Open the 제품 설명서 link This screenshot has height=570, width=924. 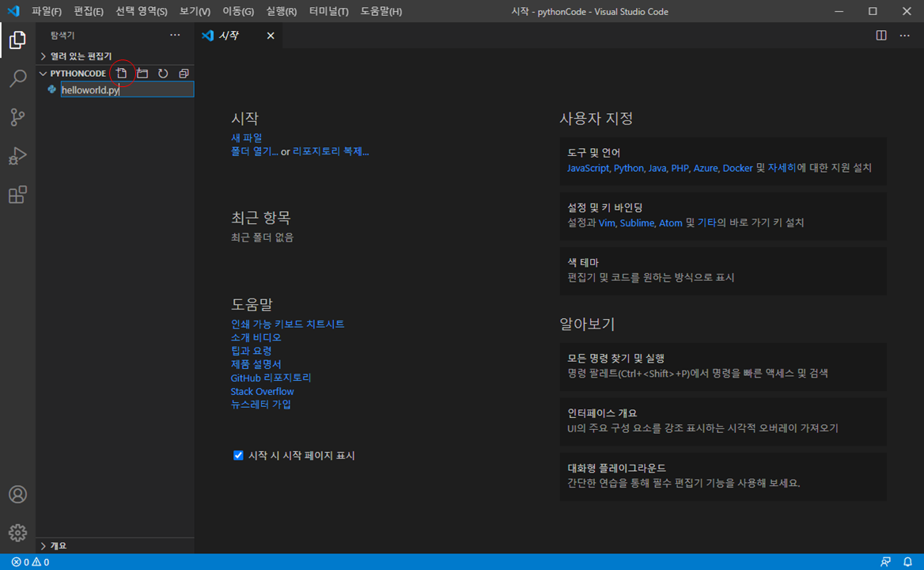coord(256,364)
